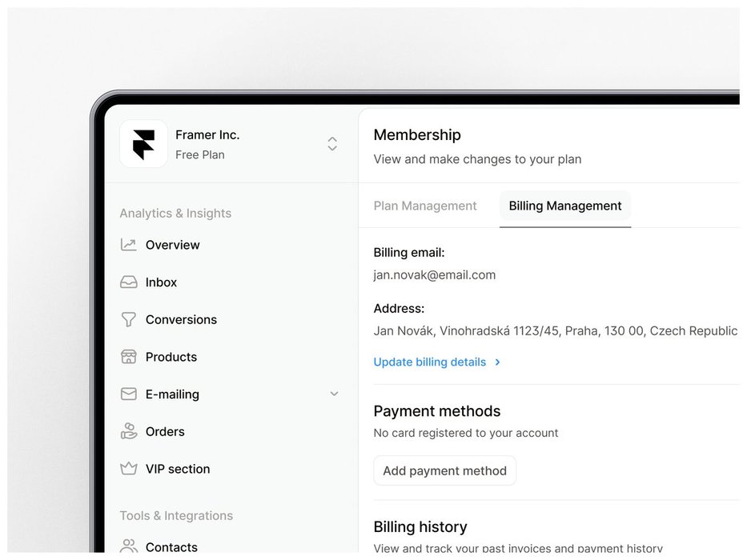Select the Conversions funnel icon
Image resolution: width=747 pixels, height=560 pixels.
(x=129, y=319)
